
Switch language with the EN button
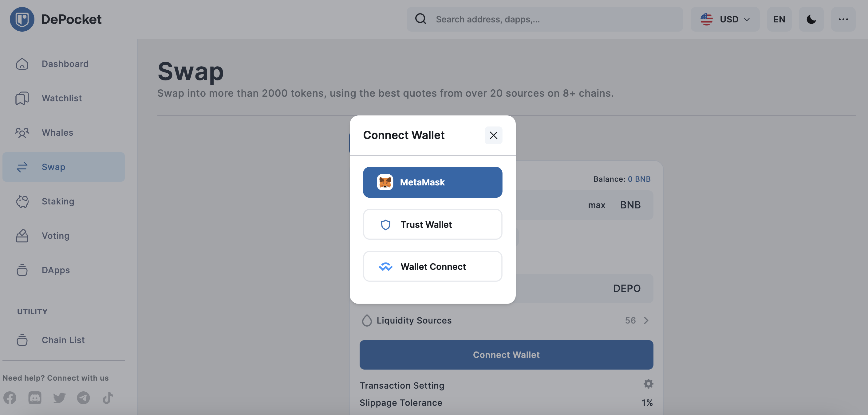coord(779,19)
